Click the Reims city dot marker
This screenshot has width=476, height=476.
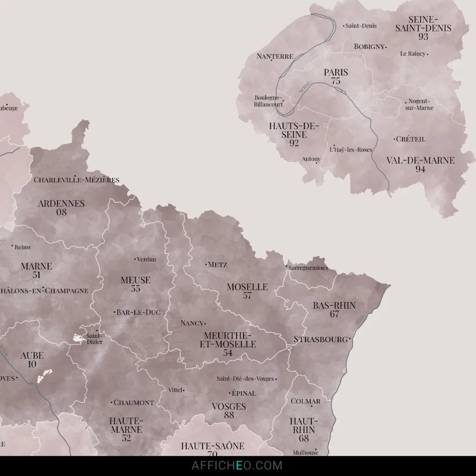point(12,245)
